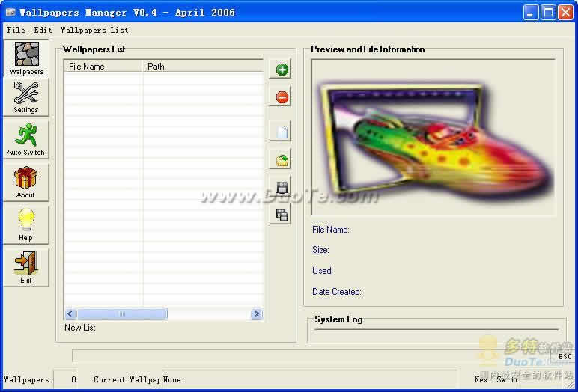Image resolution: width=578 pixels, height=392 pixels.
Task: Click the "File Name:" info label
Action: point(331,230)
